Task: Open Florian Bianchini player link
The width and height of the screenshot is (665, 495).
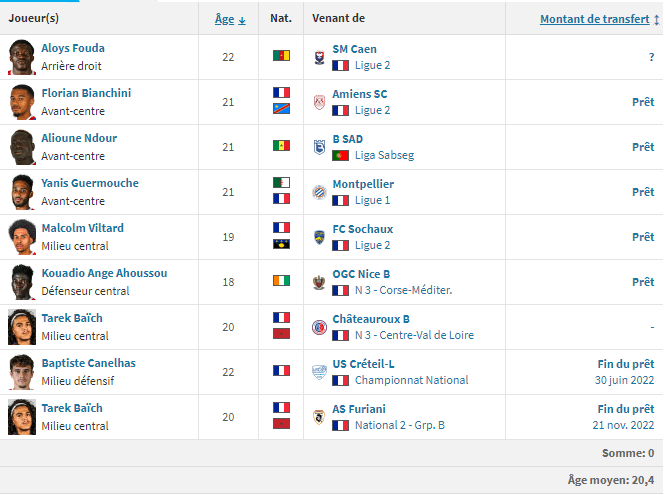Action: (x=85, y=93)
